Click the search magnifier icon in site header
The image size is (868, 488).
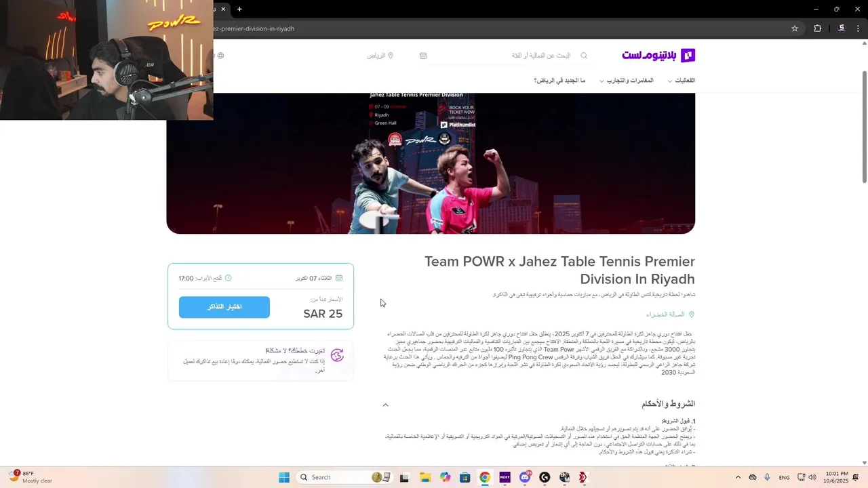coord(584,56)
